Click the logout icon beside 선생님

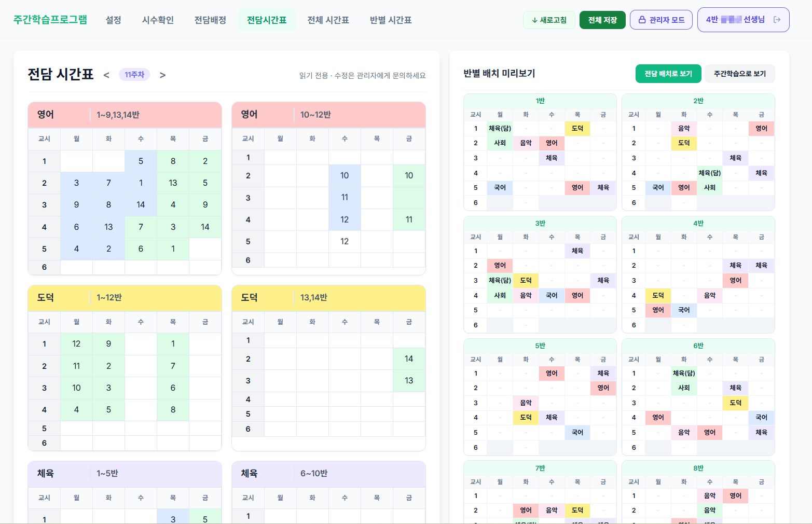click(x=777, y=20)
